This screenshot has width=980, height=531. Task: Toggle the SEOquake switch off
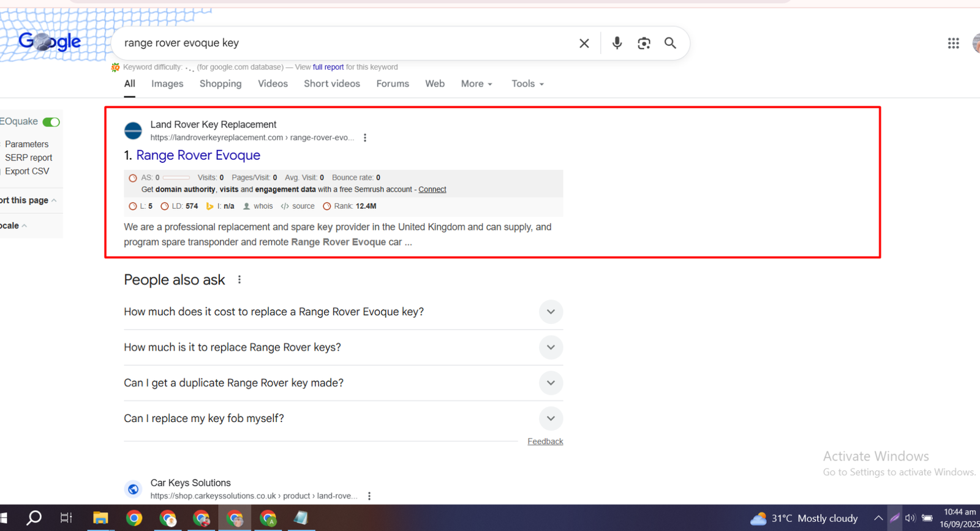[51, 122]
